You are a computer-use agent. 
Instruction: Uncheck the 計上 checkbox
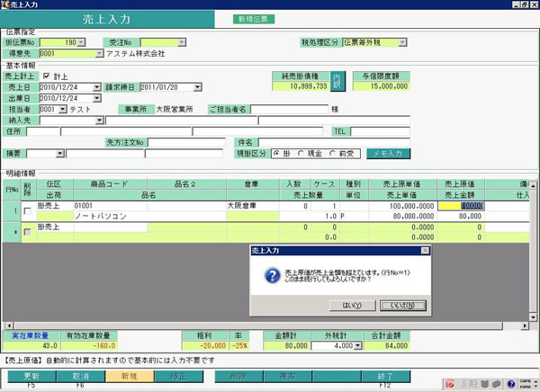(47, 76)
